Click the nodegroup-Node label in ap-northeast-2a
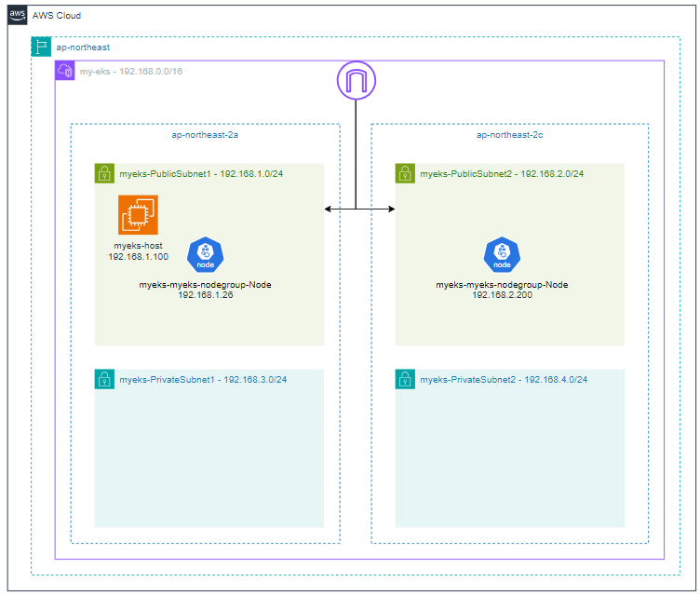The height and width of the screenshot is (595, 700). [206, 285]
